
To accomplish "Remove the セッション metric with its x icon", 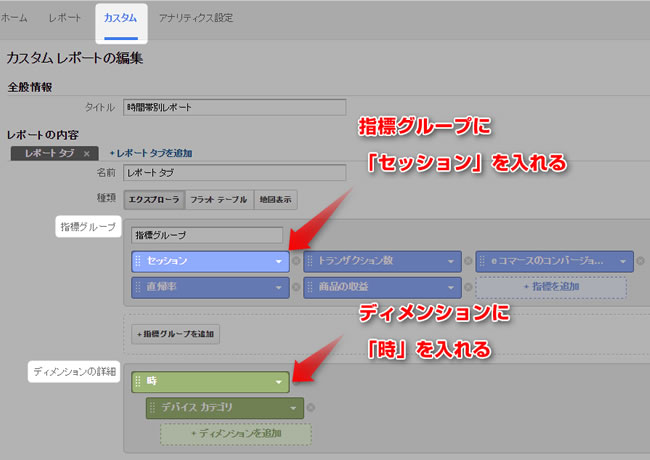I will tap(297, 261).
